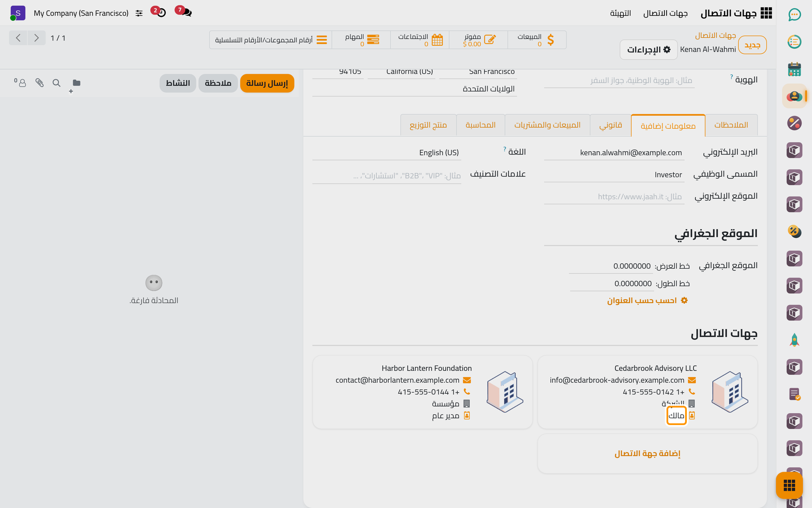Open the company switcher settings icon
This screenshot has height=508, width=812.
click(139, 13)
